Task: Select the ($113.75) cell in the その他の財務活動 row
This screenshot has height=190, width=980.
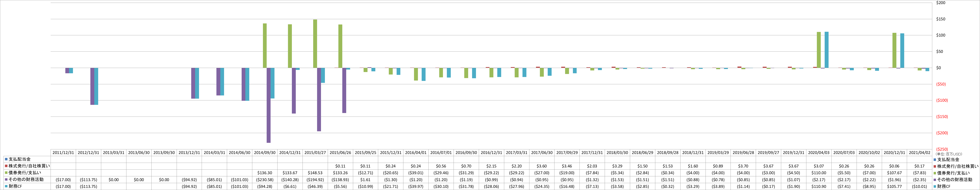Action: coord(88,180)
